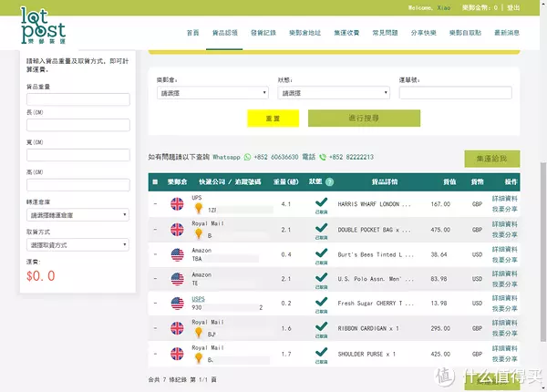
Task: Open 詳細資料 for the HARRIS WHARF row
Action: tap(505, 199)
